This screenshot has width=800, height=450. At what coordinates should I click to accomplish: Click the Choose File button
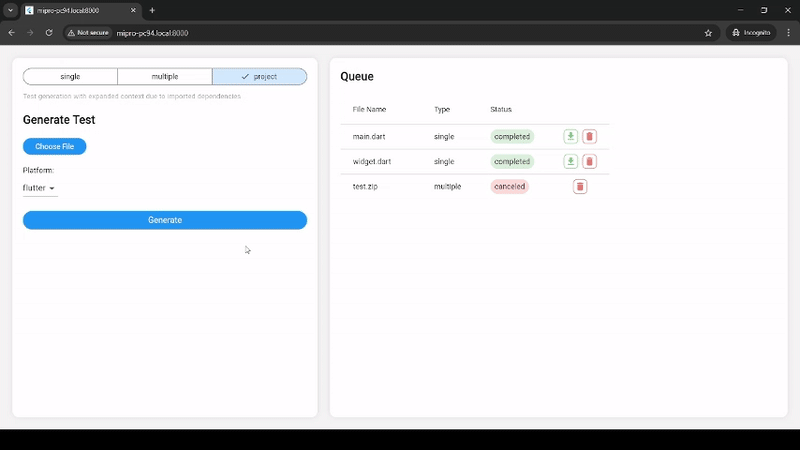55,146
